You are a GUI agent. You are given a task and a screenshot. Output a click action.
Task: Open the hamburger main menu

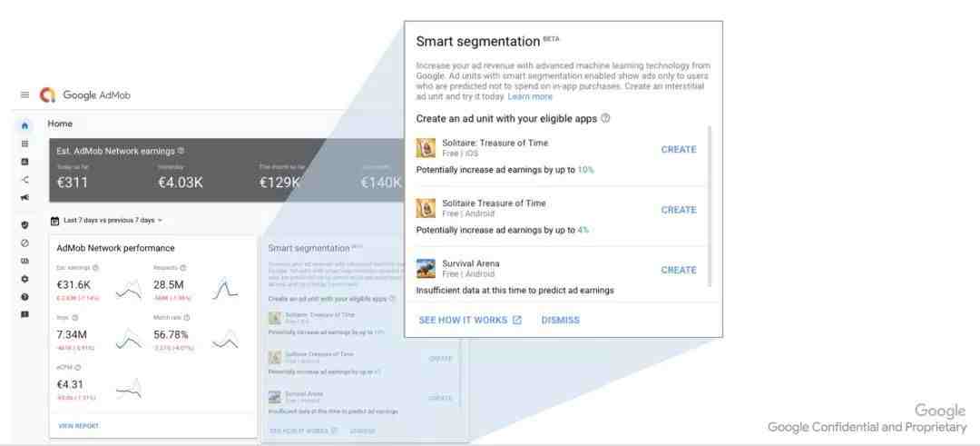pos(25,95)
